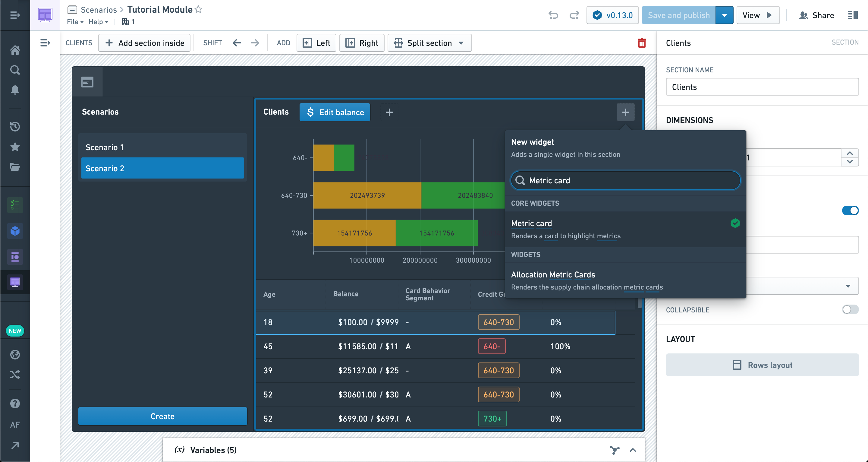Open Save and publish dropdown arrow
The height and width of the screenshot is (462, 868).
point(724,15)
